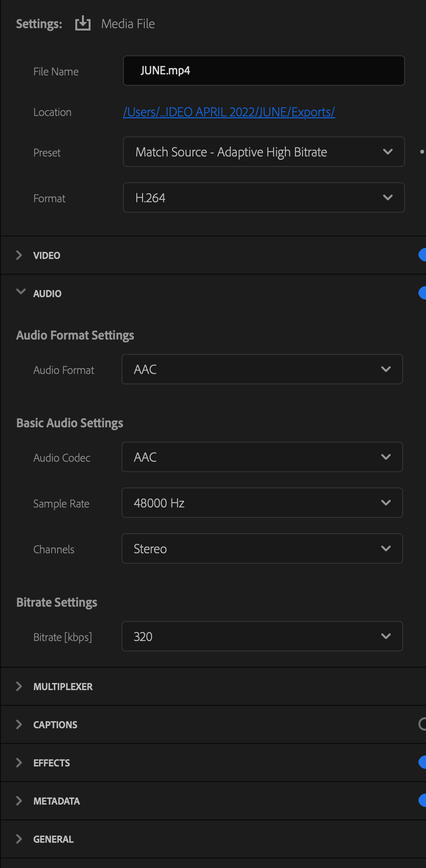The height and width of the screenshot is (868, 426).
Task: Open the Exports folder location link
Action: click(229, 112)
